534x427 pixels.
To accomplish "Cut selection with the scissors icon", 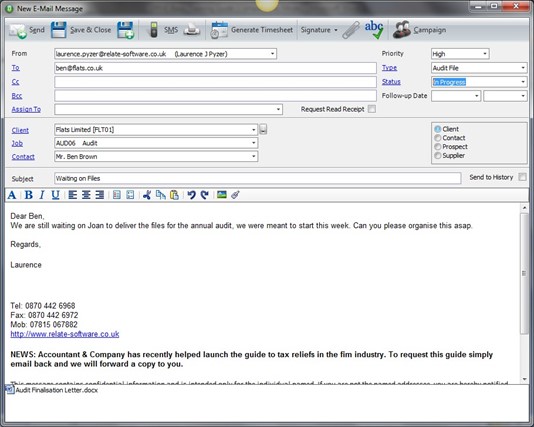I will 147,195.
